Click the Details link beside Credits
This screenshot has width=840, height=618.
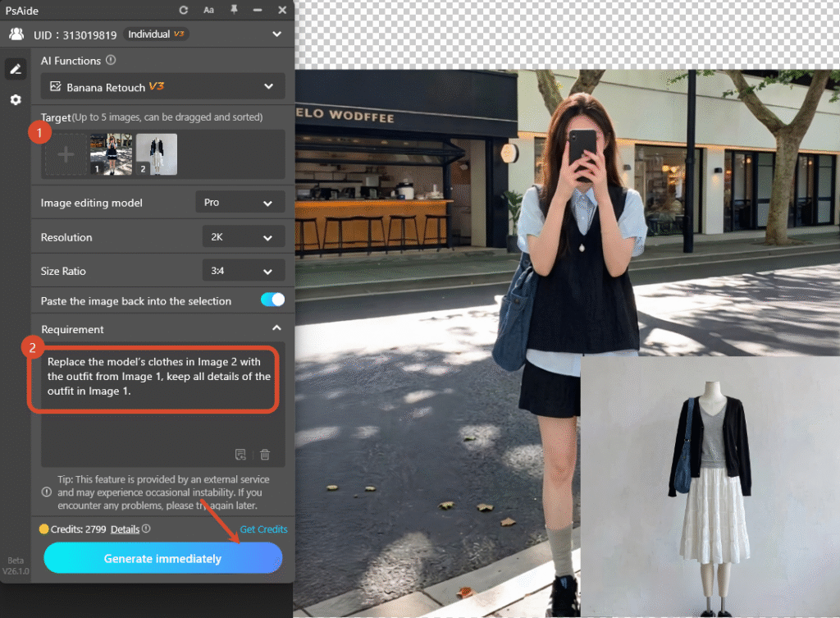[x=125, y=529]
